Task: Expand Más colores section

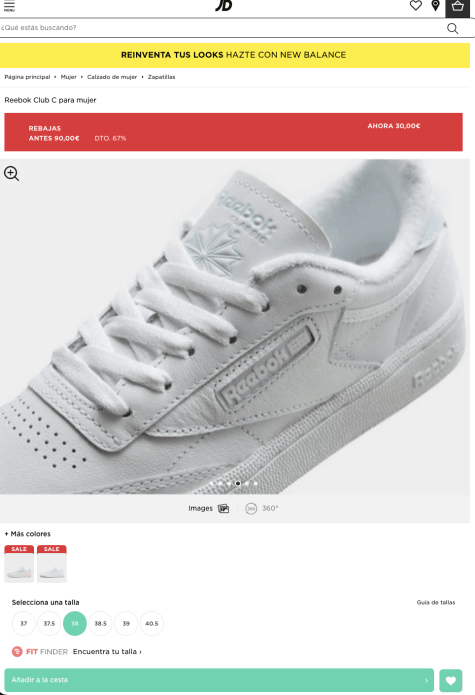Action: 27,534
